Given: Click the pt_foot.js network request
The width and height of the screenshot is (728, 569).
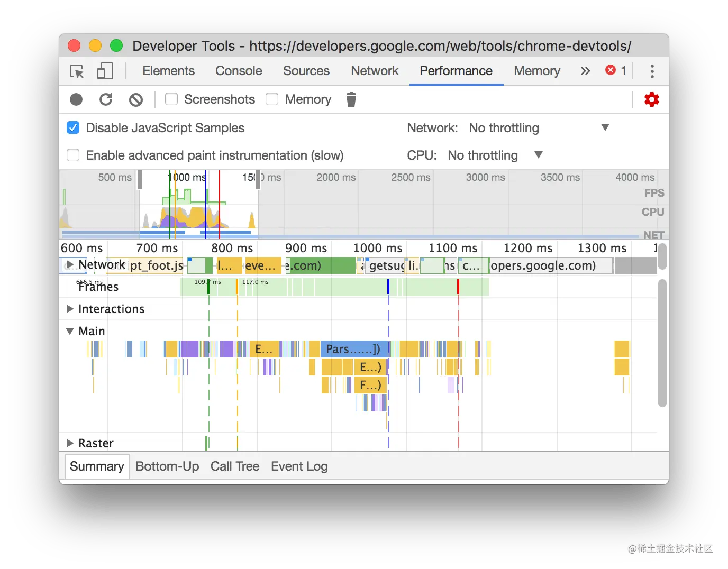Looking at the screenshot, I should (x=156, y=265).
